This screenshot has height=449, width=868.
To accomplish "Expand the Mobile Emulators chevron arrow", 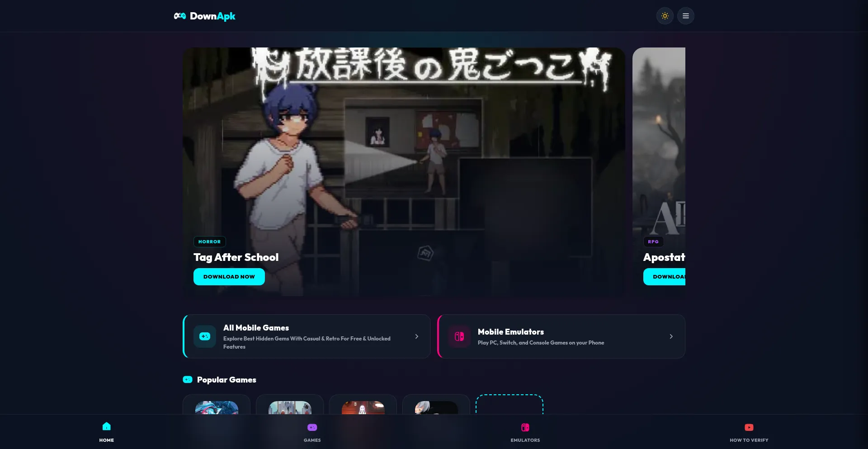I will (671, 336).
